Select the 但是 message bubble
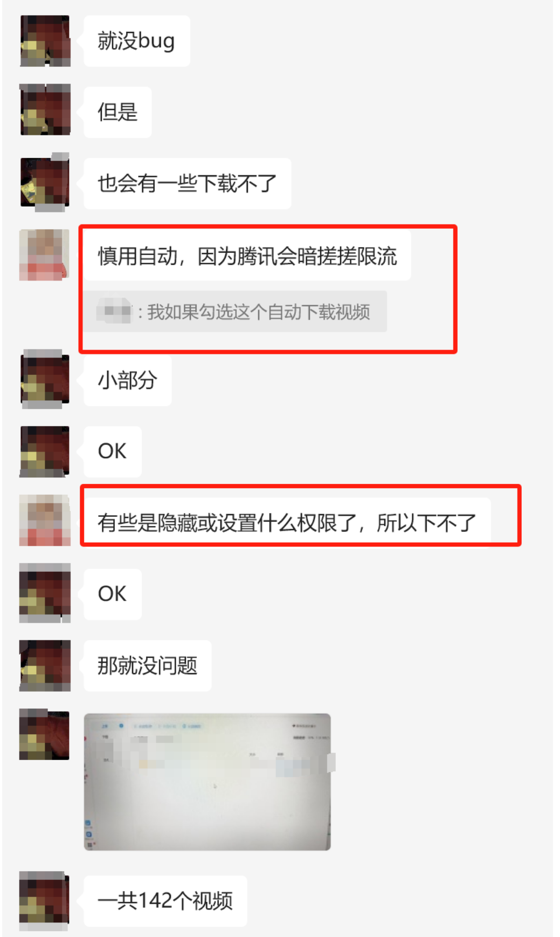This screenshot has height=937, width=560. [x=117, y=112]
